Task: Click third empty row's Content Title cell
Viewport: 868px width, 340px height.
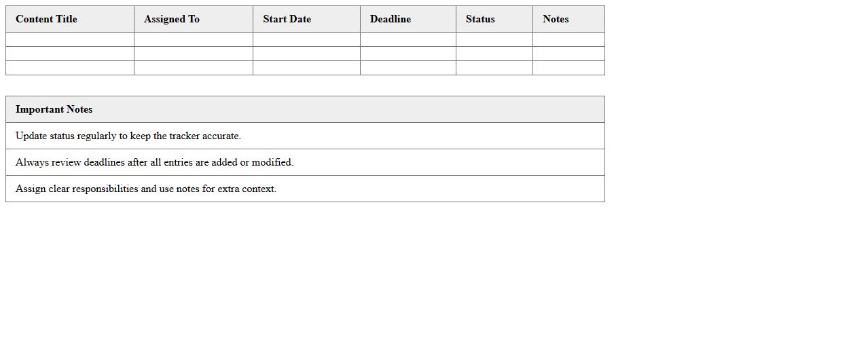Action: point(70,68)
